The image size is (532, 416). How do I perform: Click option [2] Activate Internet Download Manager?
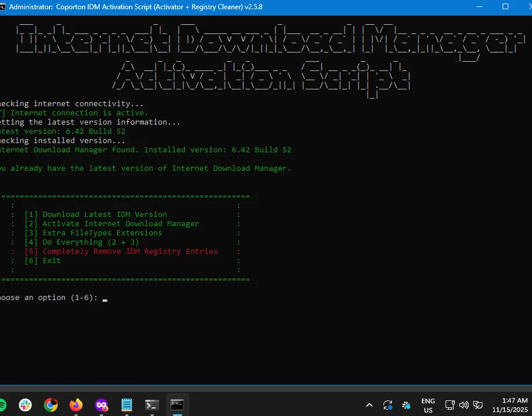point(112,223)
